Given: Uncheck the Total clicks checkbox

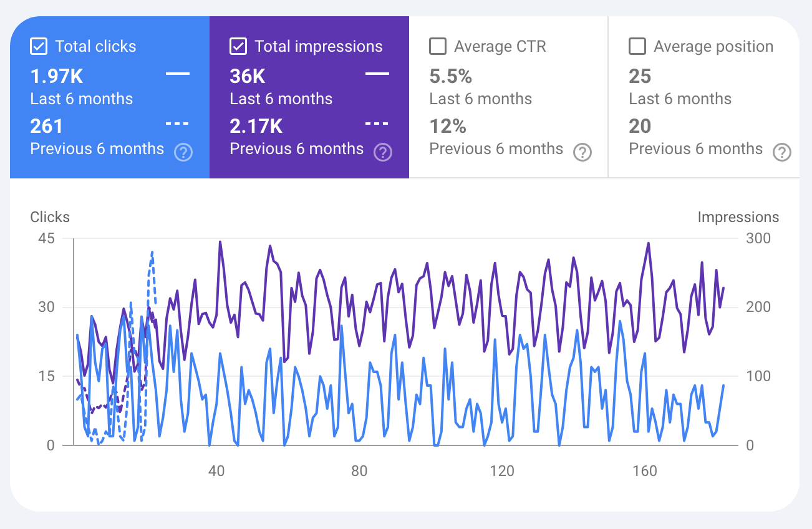Looking at the screenshot, I should pos(39,46).
